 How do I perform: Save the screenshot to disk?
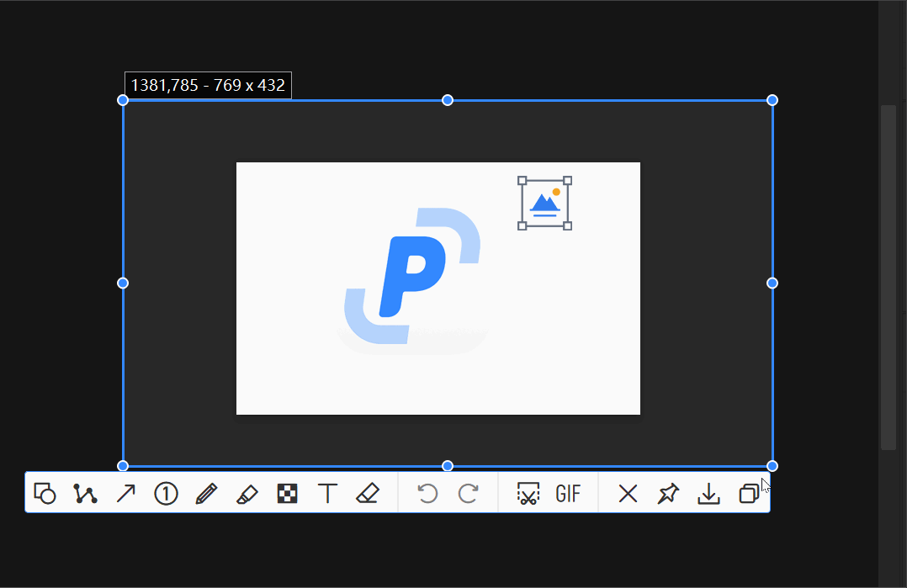(708, 494)
